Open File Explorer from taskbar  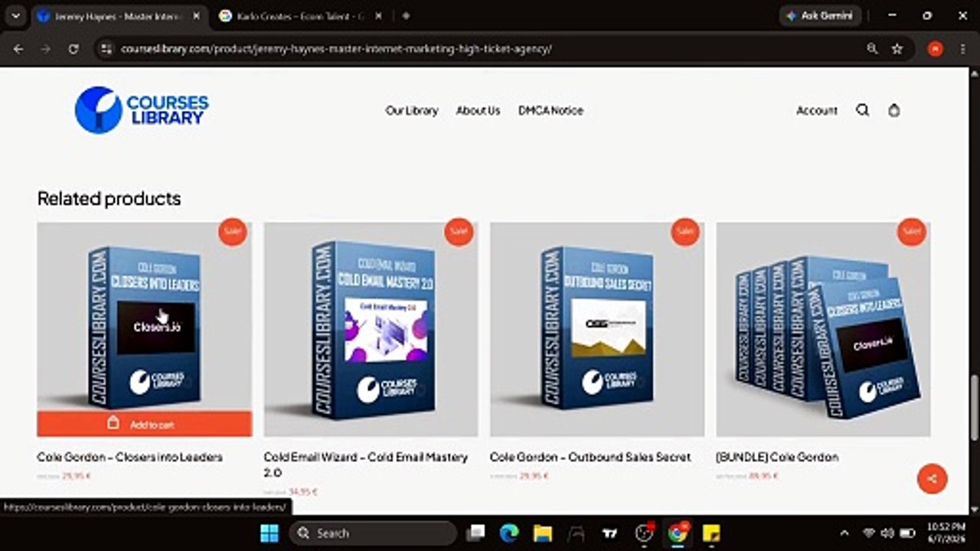click(543, 533)
